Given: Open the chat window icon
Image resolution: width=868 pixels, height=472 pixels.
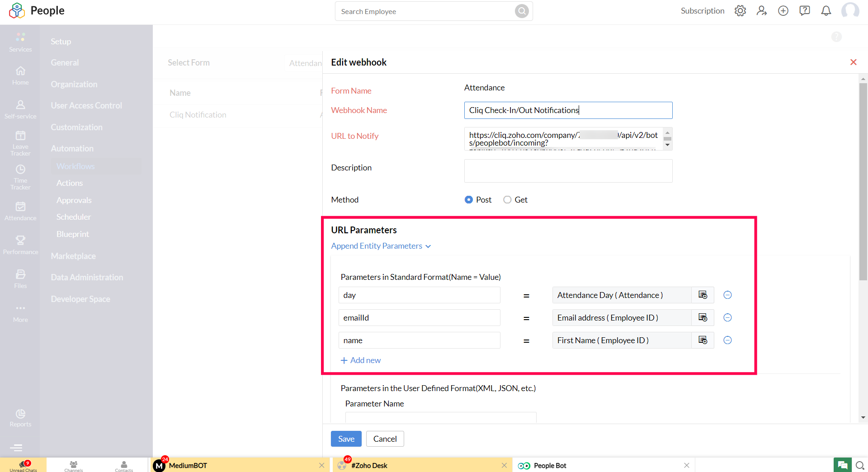Looking at the screenshot, I should coord(842,465).
